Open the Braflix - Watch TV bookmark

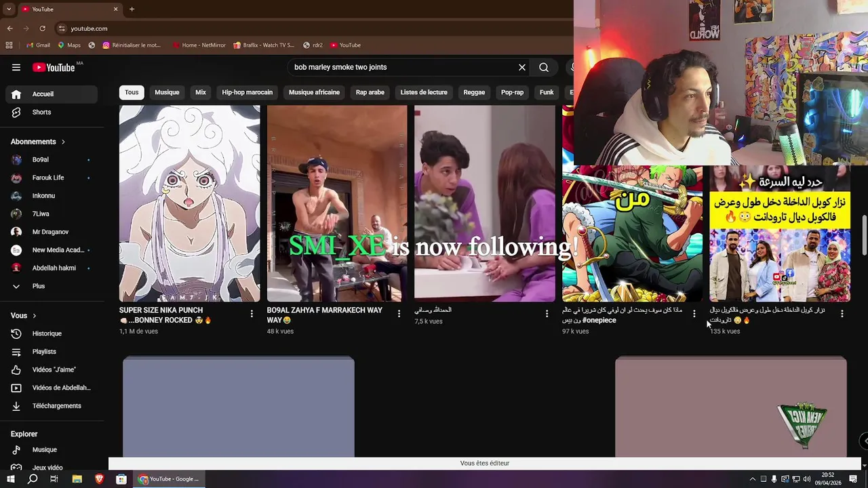[264, 45]
